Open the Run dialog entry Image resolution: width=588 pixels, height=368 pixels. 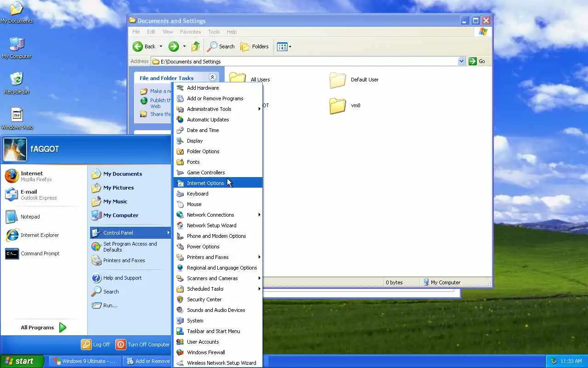[130, 305]
